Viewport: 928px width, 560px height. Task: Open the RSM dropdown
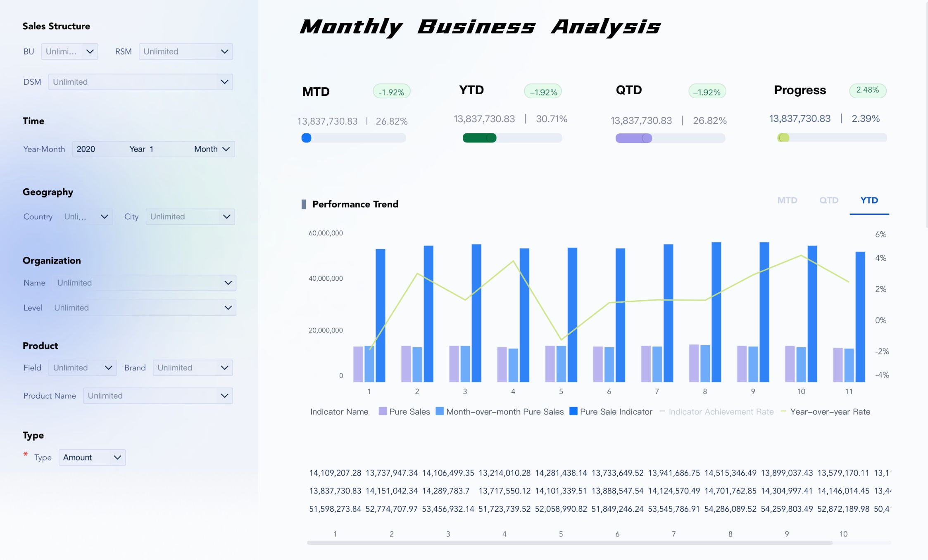[186, 52]
